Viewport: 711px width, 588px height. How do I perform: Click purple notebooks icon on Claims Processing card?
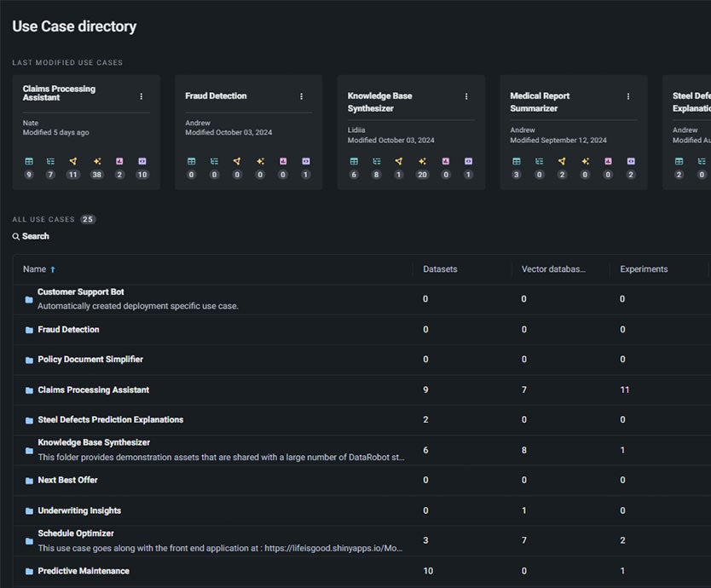click(142, 161)
